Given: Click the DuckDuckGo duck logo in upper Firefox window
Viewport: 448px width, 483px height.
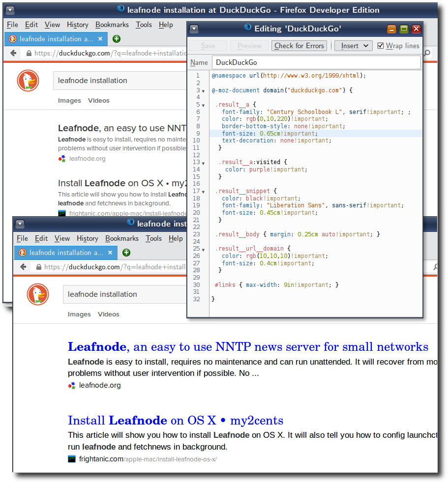Looking at the screenshot, I should (28, 81).
